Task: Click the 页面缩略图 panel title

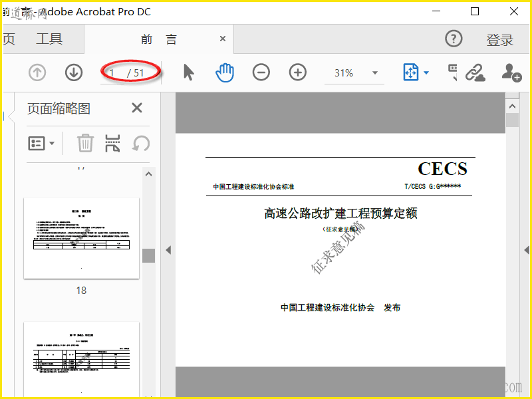Action: click(x=59, y=108)
